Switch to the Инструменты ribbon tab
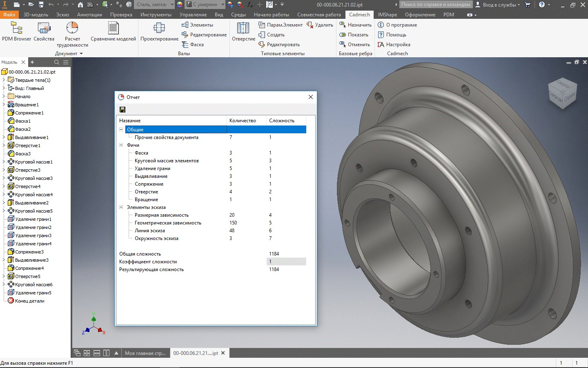 click(x=156, y=15)
